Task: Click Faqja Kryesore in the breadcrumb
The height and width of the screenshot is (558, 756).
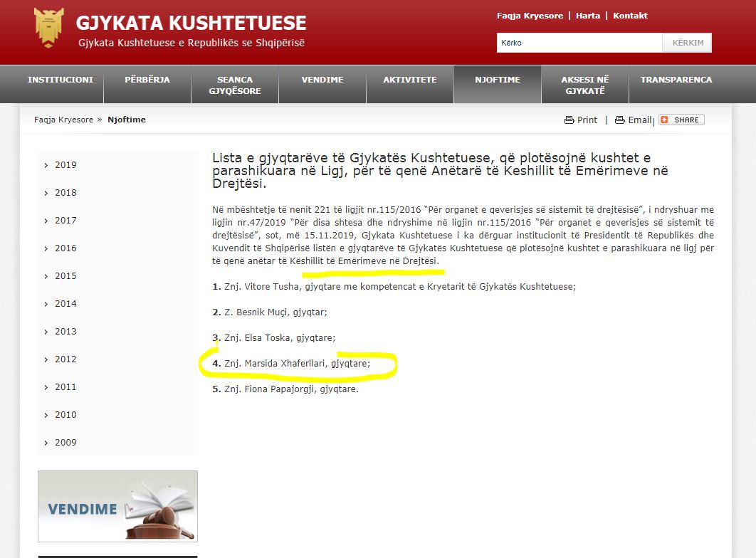Action: 63,120
